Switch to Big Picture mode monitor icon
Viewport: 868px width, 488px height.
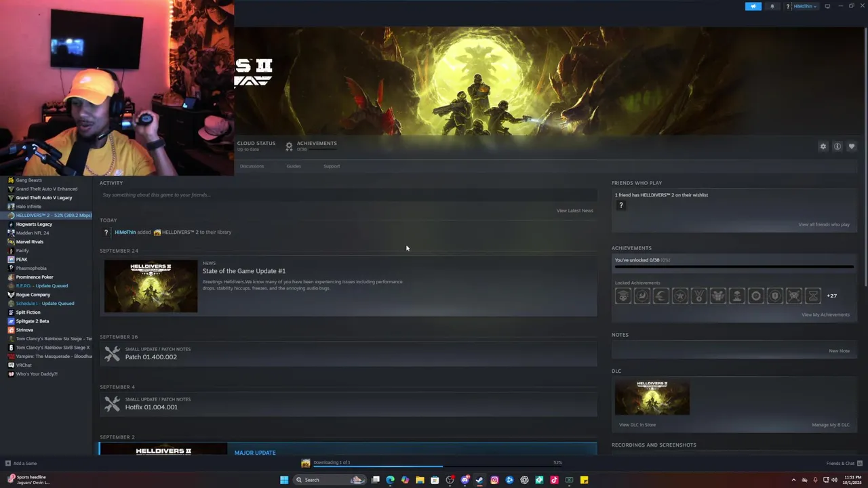click(827, 6)
